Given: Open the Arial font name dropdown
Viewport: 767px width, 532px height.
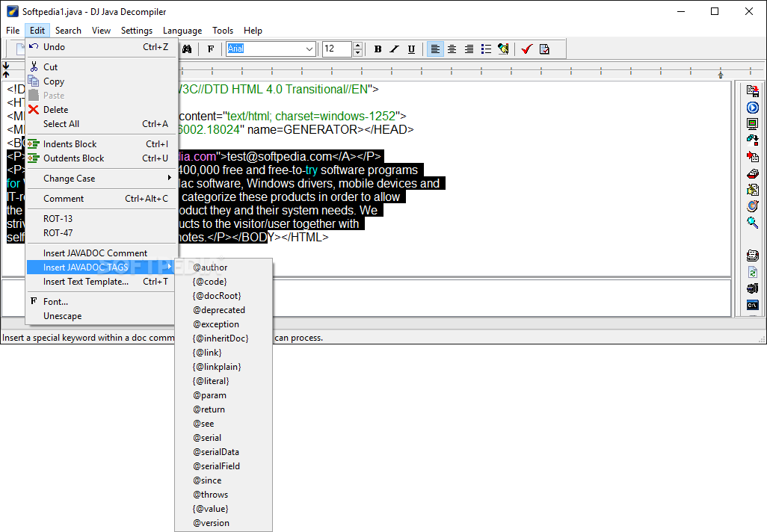Looking at the screenshot, I should click(x=309, y=49).
